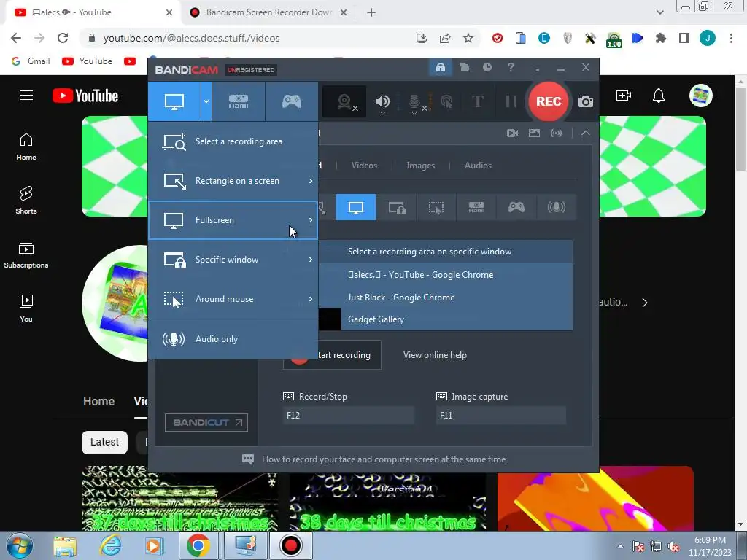Pick the Just Black Google Chrome window
Screen dimensions: 747x560
(446, 297)
